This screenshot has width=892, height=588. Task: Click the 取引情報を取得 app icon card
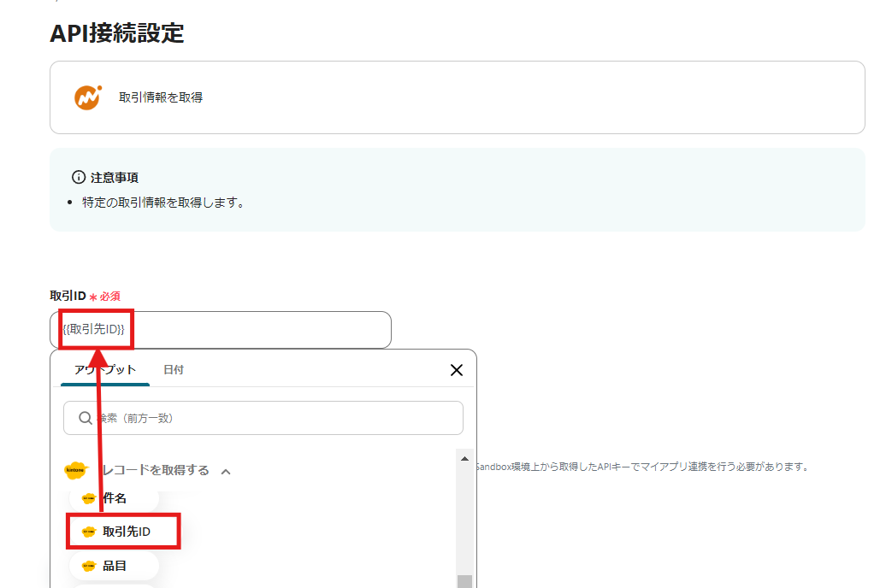(457, 97)
